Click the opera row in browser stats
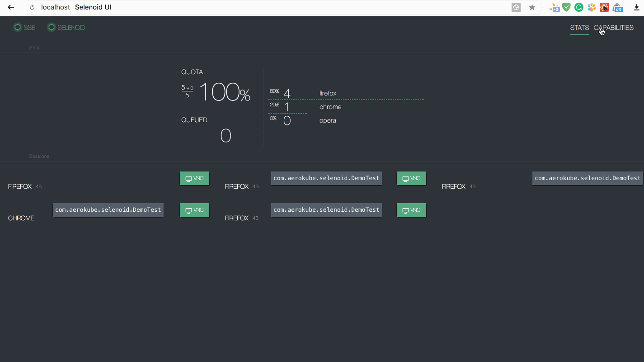The height and width of the screenshot is (362, 644). tap(346, 120)
